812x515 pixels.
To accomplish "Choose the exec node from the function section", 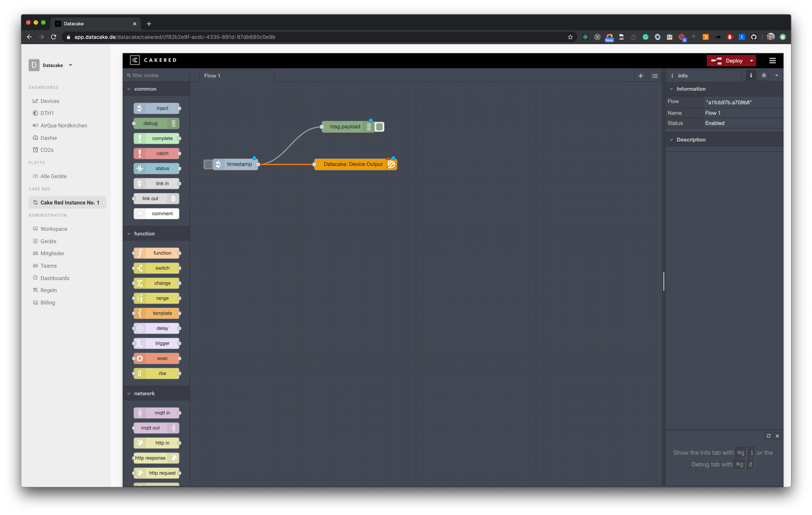I will [x=156, y=358].
